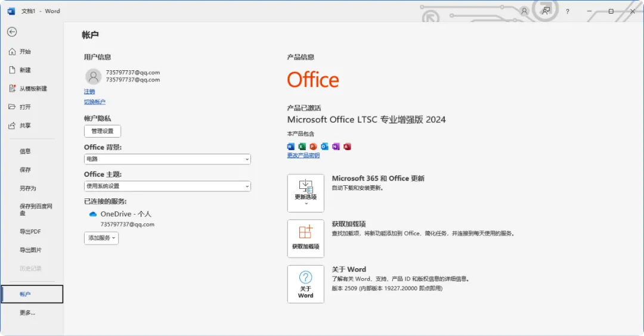
Task: Open the Office 背景 dropdown
Action: coord(167,159)
